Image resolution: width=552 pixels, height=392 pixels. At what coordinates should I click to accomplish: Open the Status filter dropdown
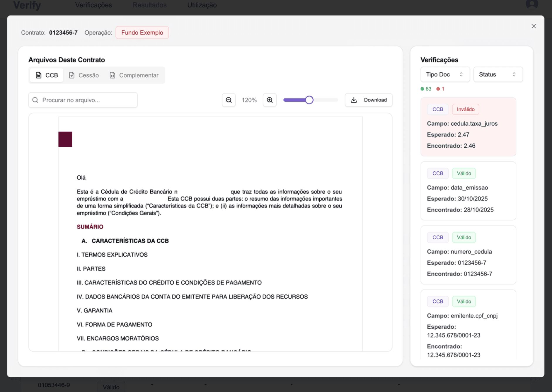click(498, 74)
